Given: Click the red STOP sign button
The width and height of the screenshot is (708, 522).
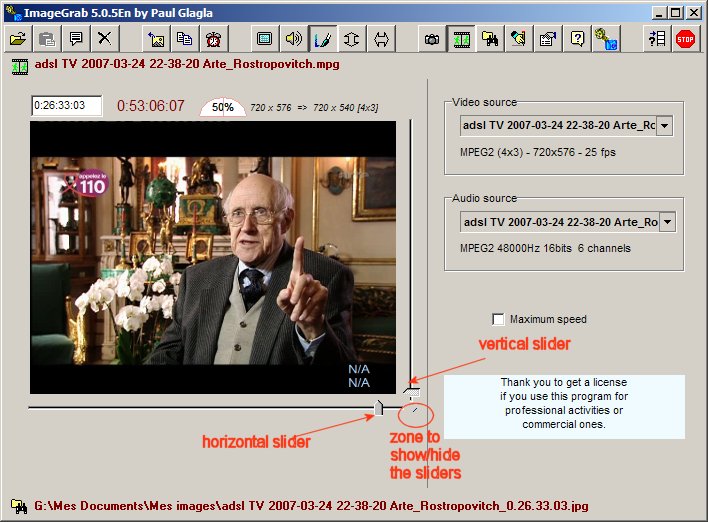Looking at the screenshot, I should pyautogui.click(x=685, y=39).
